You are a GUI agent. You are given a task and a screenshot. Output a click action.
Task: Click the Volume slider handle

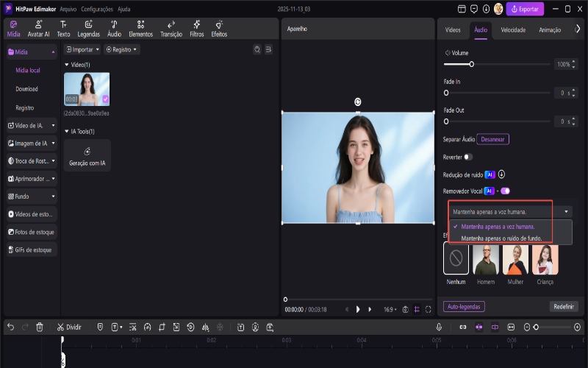(x=472, y=65)
